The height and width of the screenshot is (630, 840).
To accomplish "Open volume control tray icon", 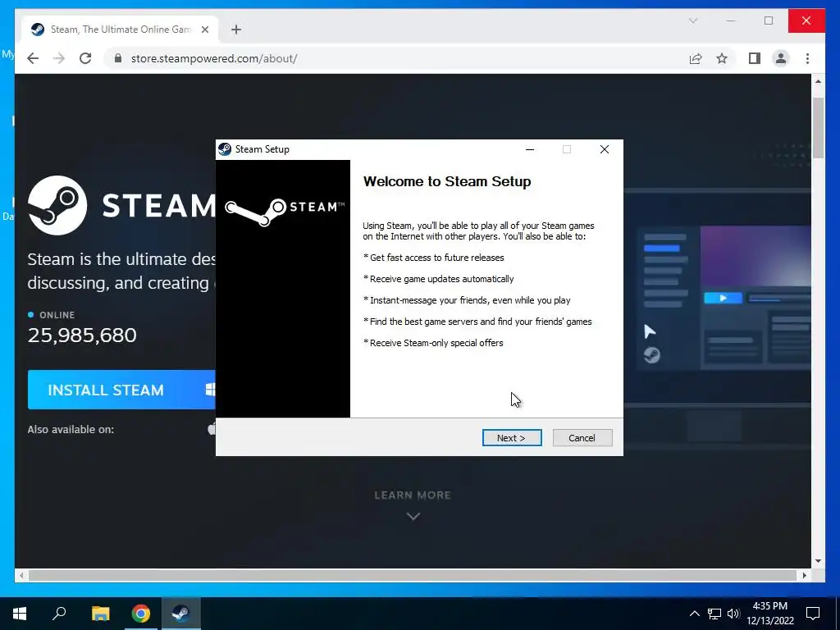I will 733,614.
